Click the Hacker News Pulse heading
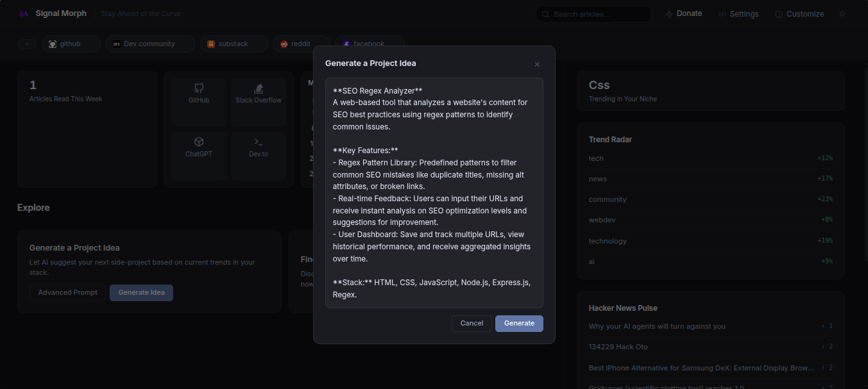This screenshot has width=868, height=389. coord(623,308)
